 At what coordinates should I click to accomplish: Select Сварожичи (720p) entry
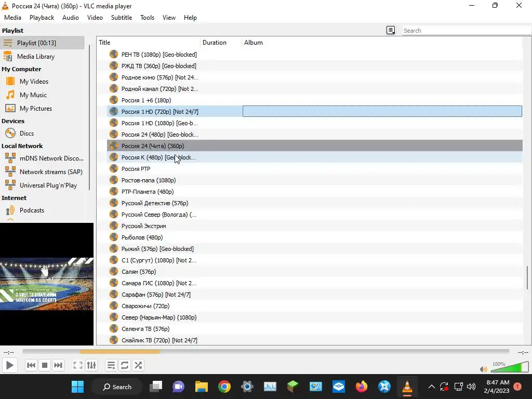click(314, 305)
